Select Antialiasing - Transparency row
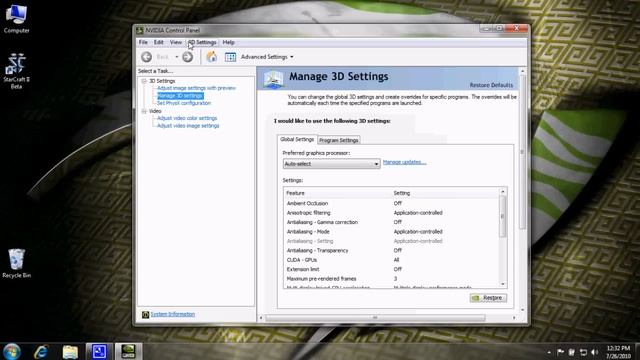The width and height of the screenshot is (640, 360). [391, 250]
